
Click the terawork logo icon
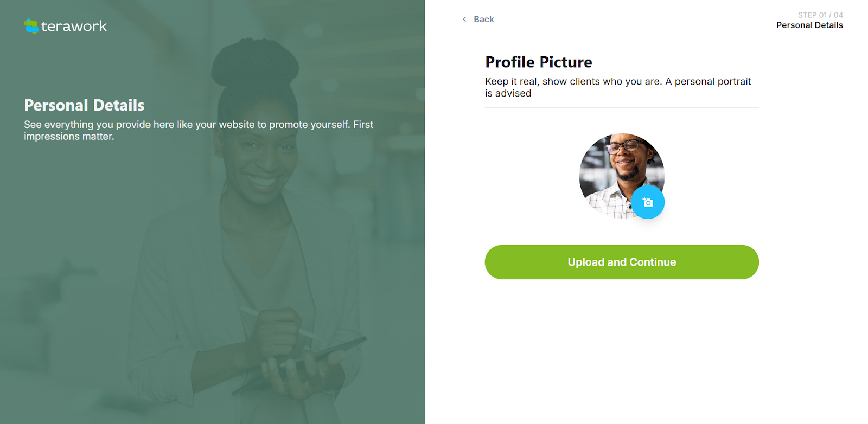(x=31, y=26)
